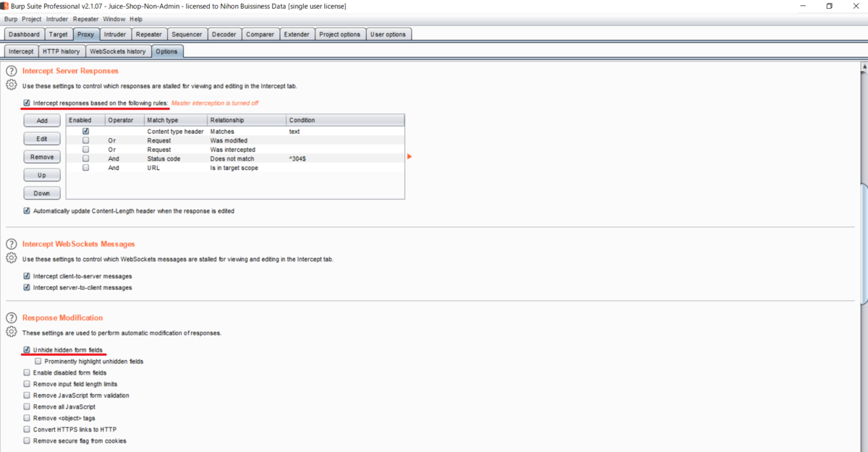
Task: Enable the Request Was intercepted rule
Action: [x=85, y=150]
